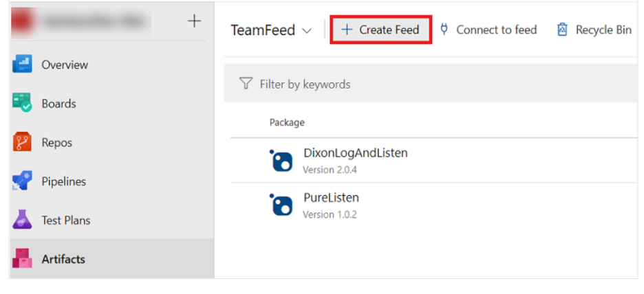Open Boards via its sidebar icon
Image resolution: width=644 pixels, height=294 pixels.
click(22, 104)
